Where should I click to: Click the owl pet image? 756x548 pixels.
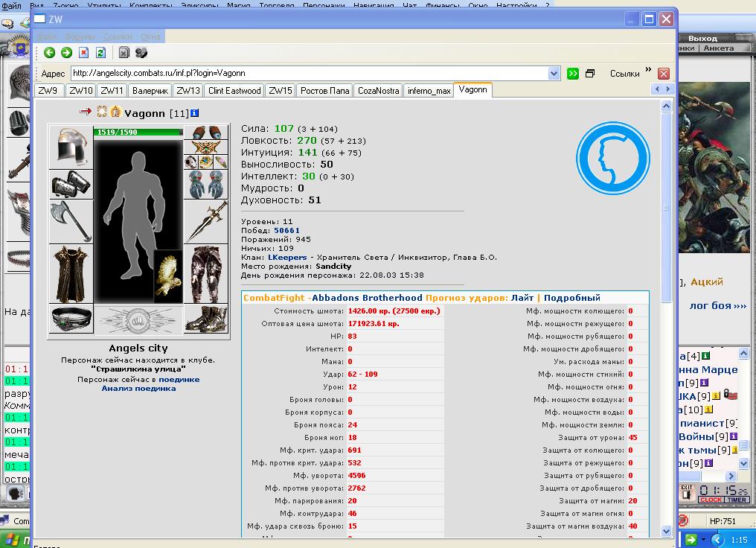click(168, 276)
